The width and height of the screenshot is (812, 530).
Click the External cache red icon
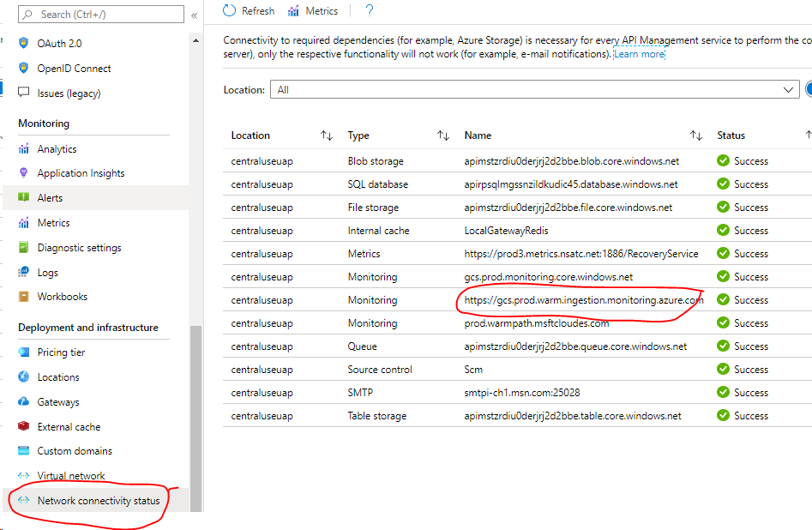coord(23,426)
